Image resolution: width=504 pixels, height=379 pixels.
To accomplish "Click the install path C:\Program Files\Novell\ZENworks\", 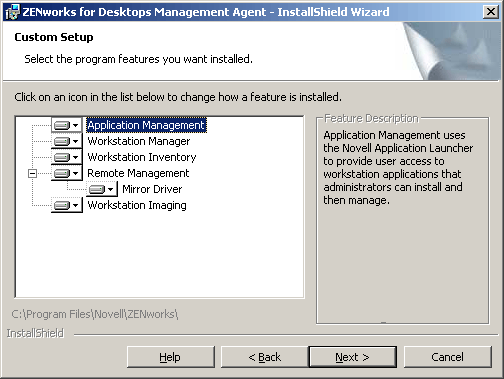I will pyautogui.click(x=95, y=314).
